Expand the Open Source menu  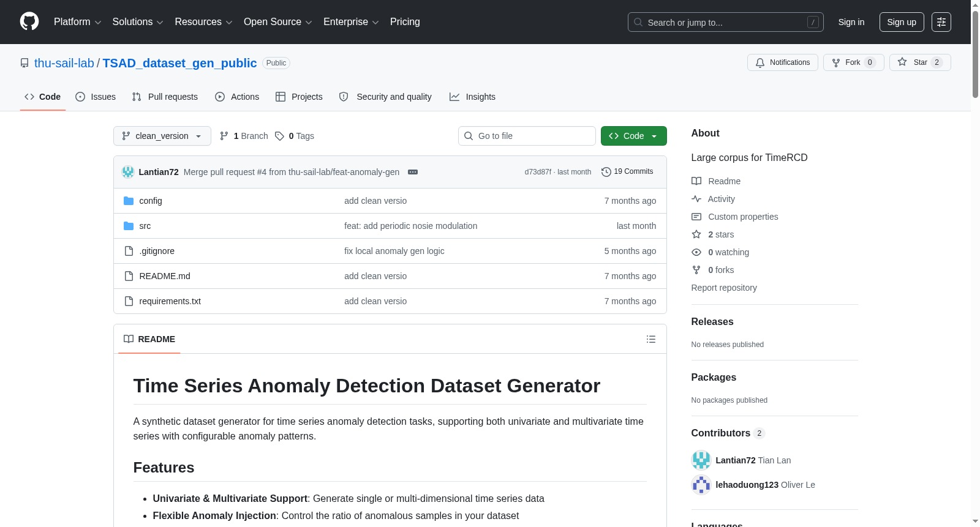click(278, 22)
